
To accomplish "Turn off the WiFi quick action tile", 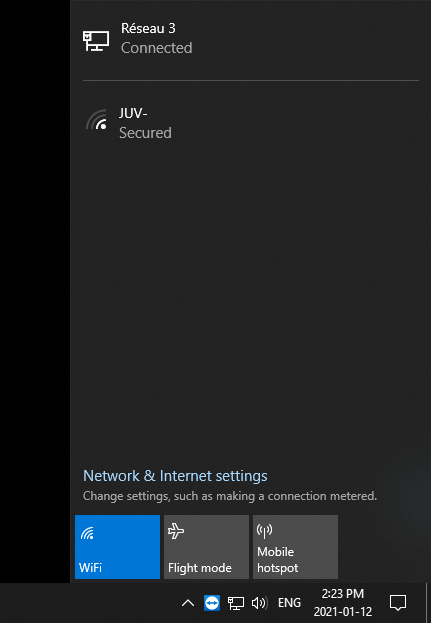I will point(118,547).
